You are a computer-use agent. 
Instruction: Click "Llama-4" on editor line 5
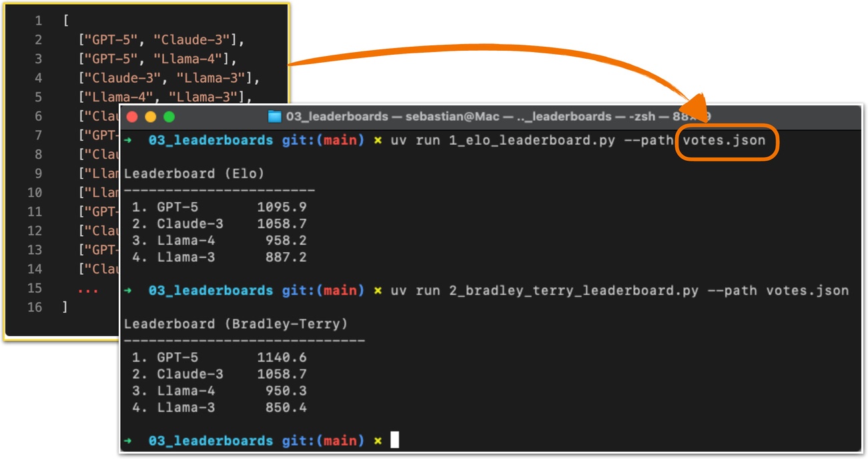(x=119, y=97)
